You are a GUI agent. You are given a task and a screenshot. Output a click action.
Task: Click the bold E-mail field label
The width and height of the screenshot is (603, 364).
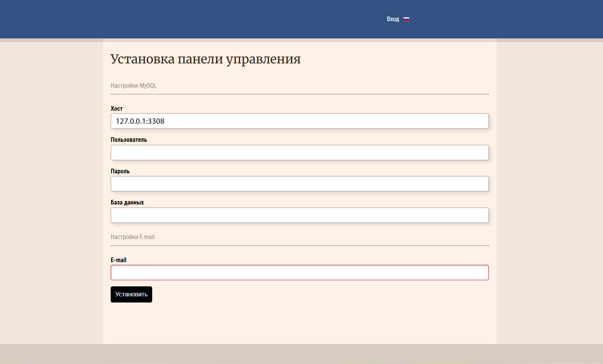pos(118,260)
